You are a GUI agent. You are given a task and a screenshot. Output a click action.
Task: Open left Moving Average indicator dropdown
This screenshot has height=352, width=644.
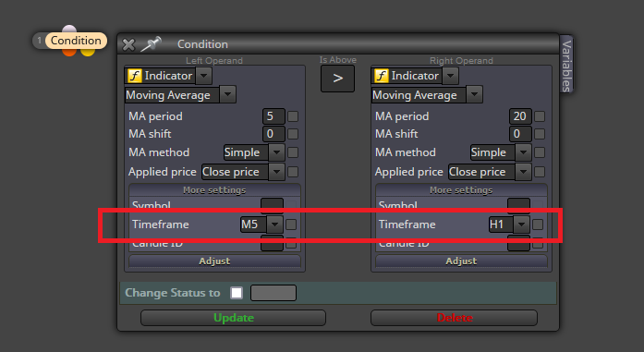[x=227, y=94]
